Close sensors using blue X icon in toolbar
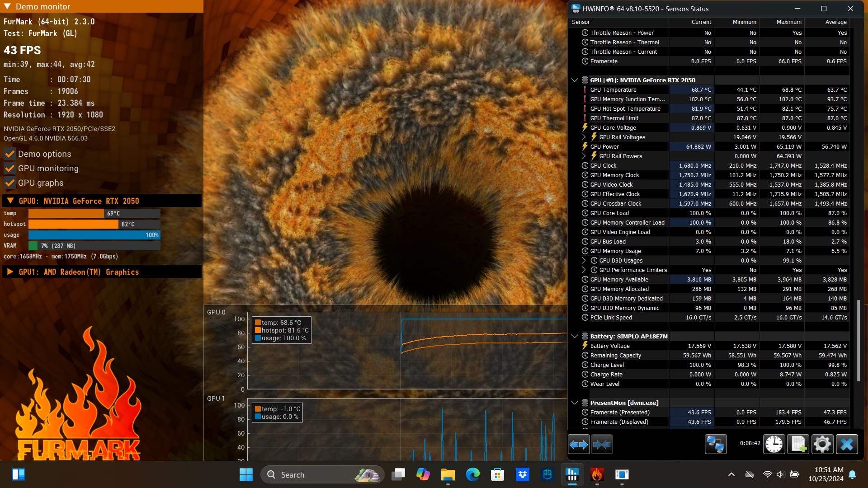Viewport: 868px width, 488px height. tap(847, 444)
